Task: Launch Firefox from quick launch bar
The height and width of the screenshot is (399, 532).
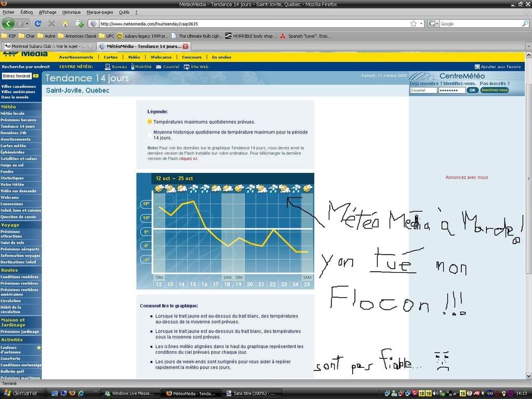Action: click(x=72, y=393)
